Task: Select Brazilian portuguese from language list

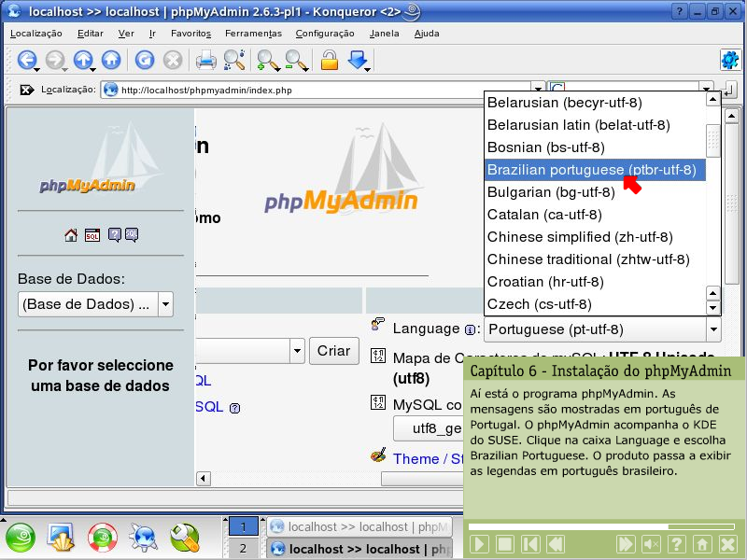Action: (591, 170)
